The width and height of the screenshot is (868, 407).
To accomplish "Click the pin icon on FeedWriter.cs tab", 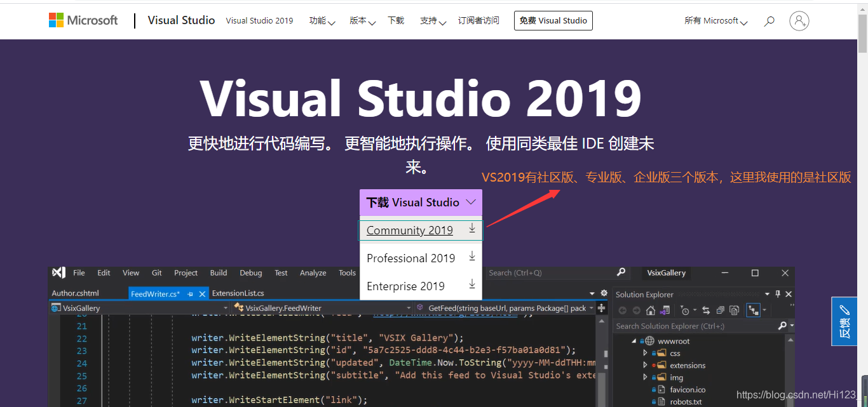I will [x=190, y=294].
